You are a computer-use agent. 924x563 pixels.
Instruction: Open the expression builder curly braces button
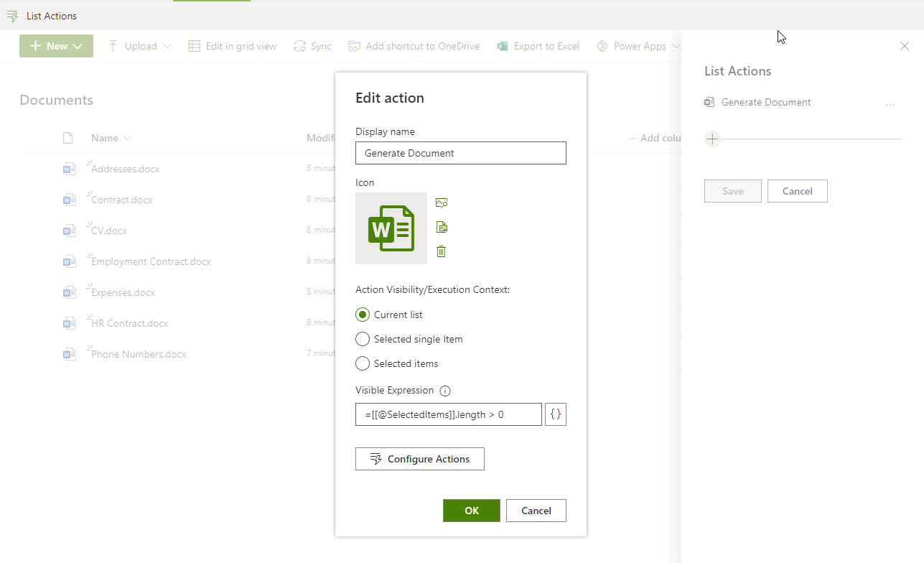(555, 414)
